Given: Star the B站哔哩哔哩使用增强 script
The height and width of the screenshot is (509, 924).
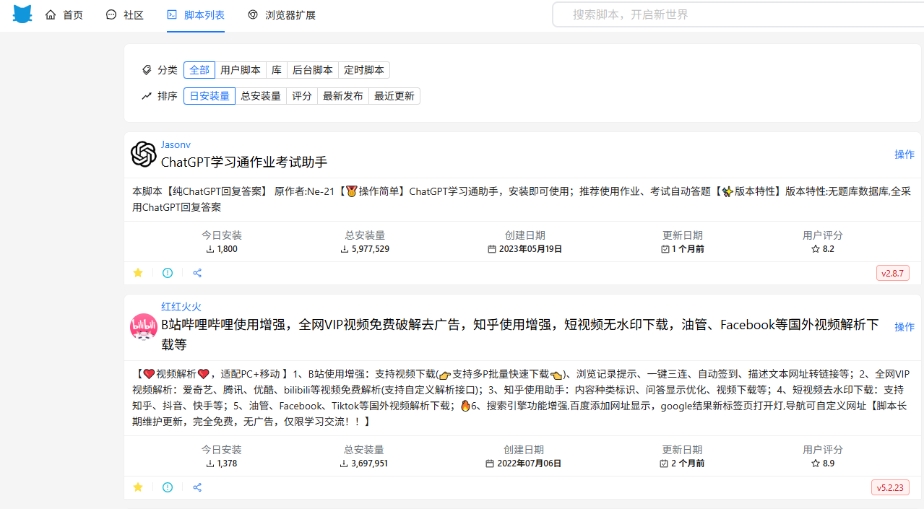Looking at the screenshot, I should (x=138, y=487).
